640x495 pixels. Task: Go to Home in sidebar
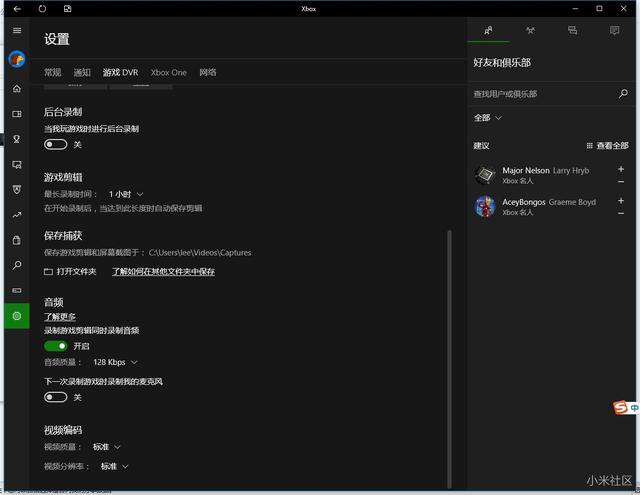(17, 89)
